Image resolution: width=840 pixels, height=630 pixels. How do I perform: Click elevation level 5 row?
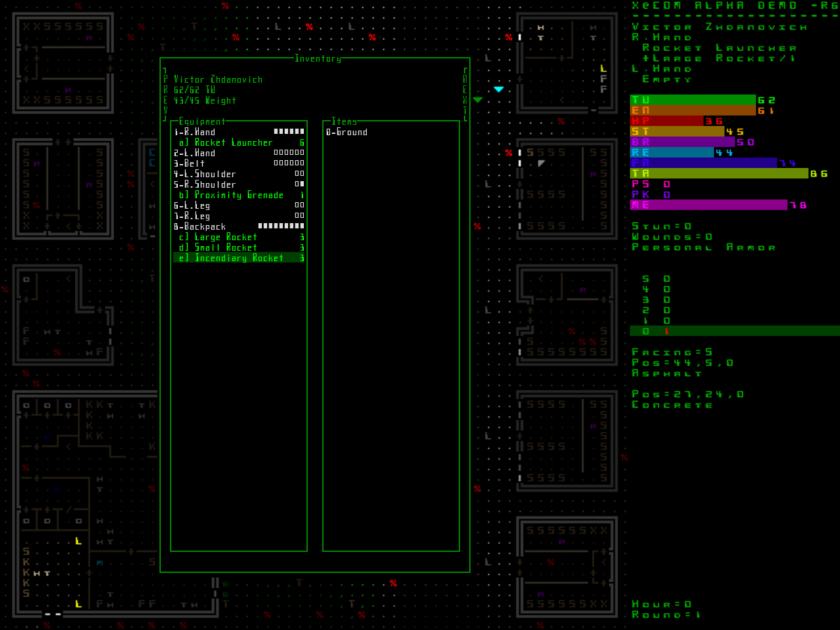pyautogui.click(x=656, y=279)
